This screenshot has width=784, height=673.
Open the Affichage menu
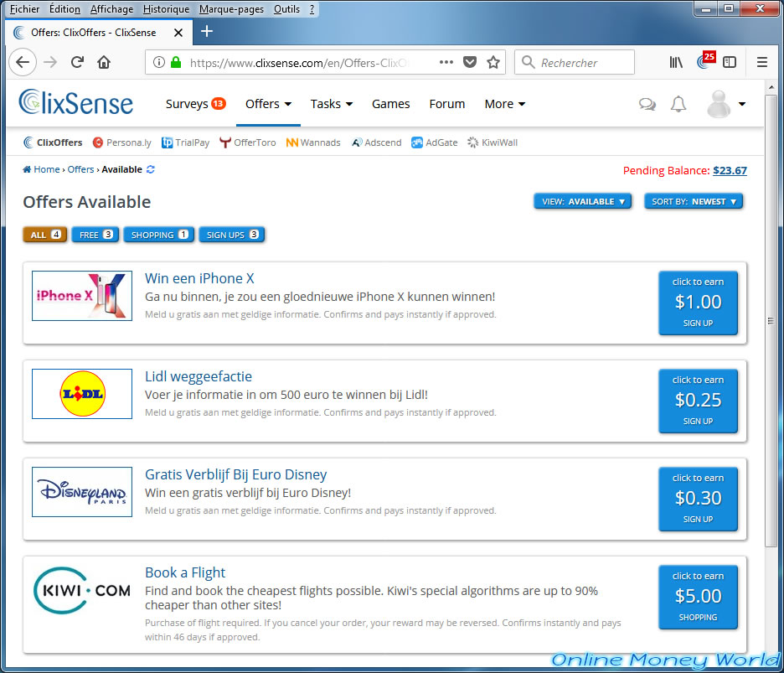[x=111, y=9]
